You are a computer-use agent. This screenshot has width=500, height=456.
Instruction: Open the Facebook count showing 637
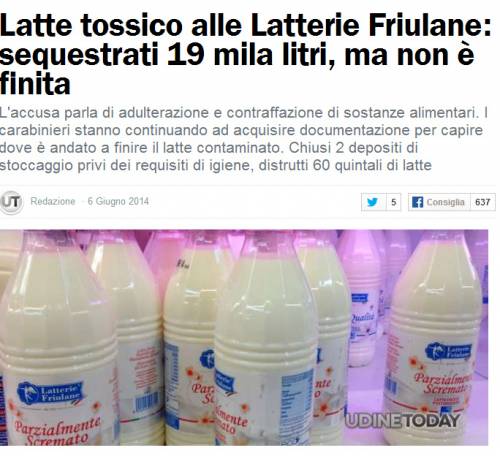pos(482,202)
